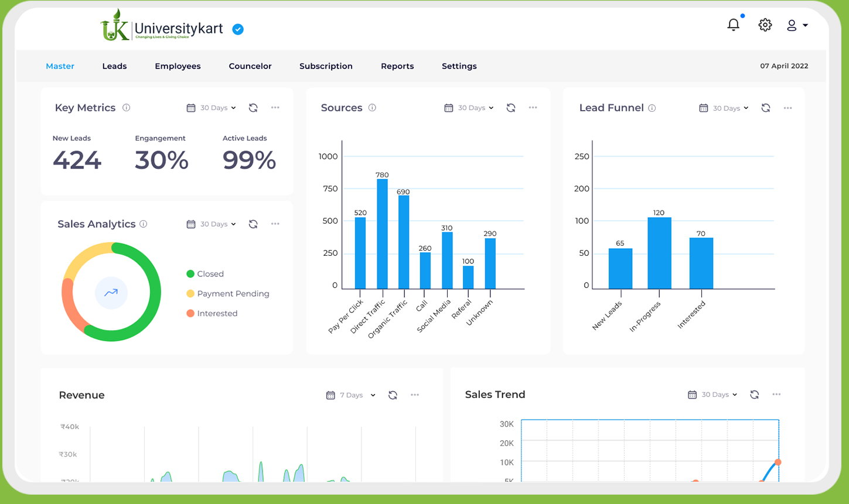
Task: Click the date 07 April 2022
Action: [784, 66]
